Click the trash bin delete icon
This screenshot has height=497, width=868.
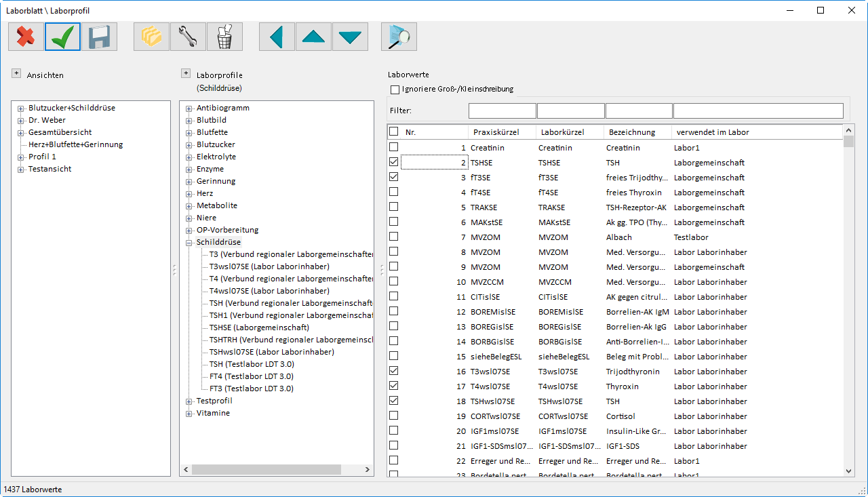(224, 37)
